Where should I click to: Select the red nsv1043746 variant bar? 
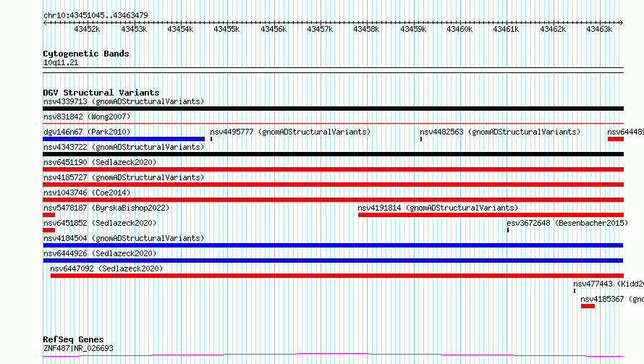click(333, 200)
